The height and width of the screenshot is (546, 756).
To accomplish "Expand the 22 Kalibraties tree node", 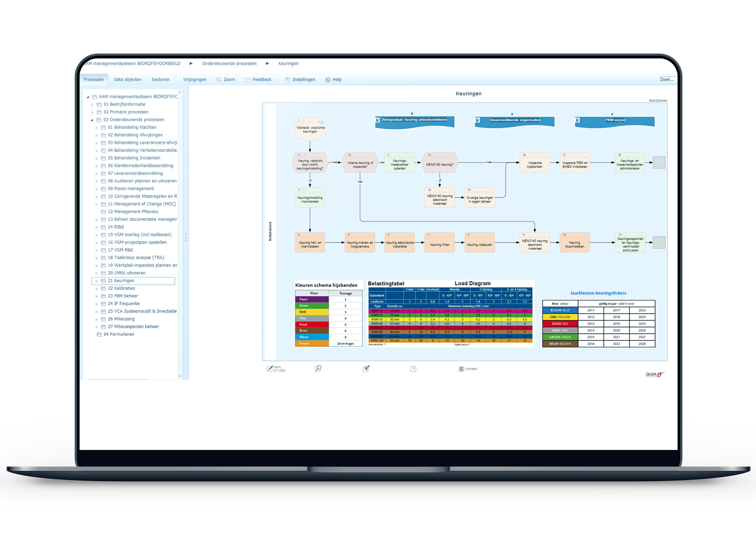I will coord(97,289).
